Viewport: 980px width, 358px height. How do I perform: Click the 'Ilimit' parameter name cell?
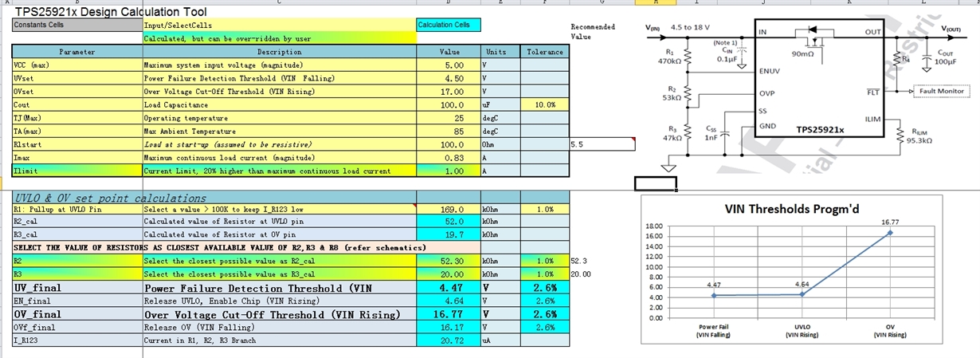click(77, 171)
